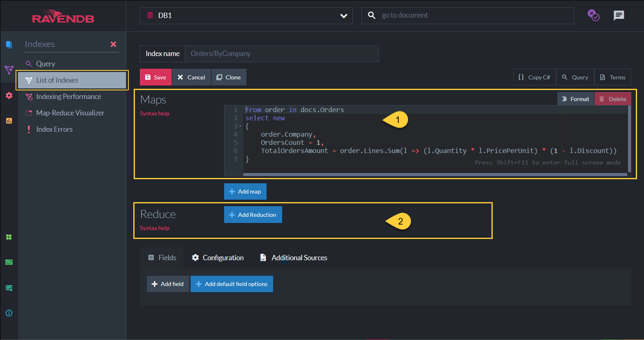Switch to the Configuration tab
This screenshot has height=340, width=644.
[218, 258]
